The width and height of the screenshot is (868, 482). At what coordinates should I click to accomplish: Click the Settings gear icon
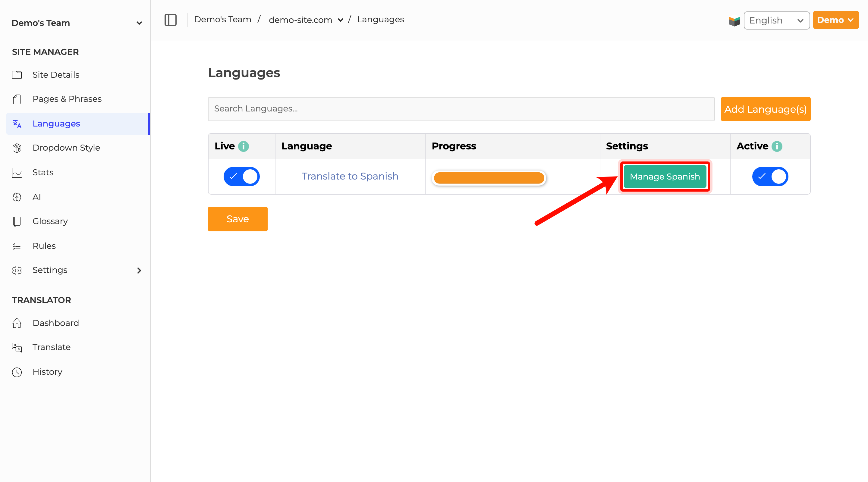point(17,270)
